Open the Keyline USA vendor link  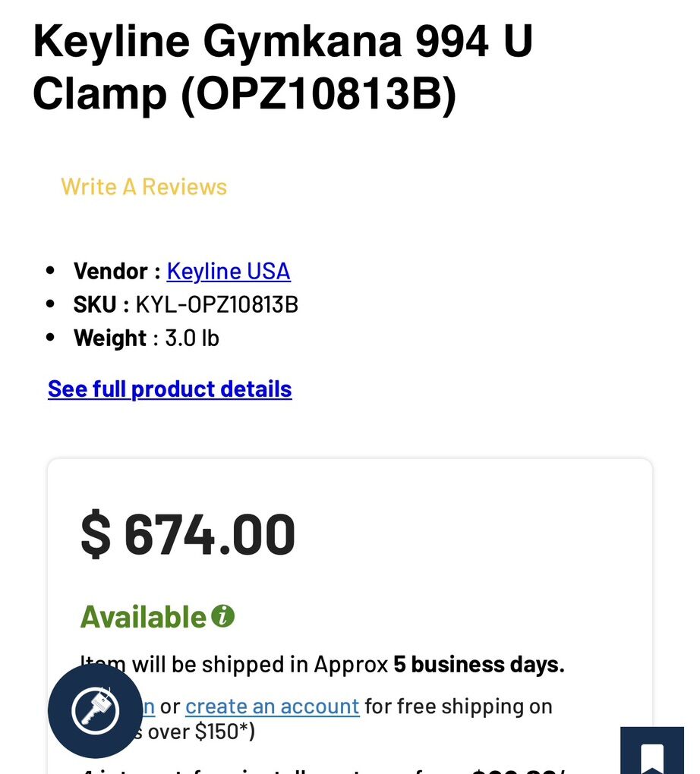(229, 271)
